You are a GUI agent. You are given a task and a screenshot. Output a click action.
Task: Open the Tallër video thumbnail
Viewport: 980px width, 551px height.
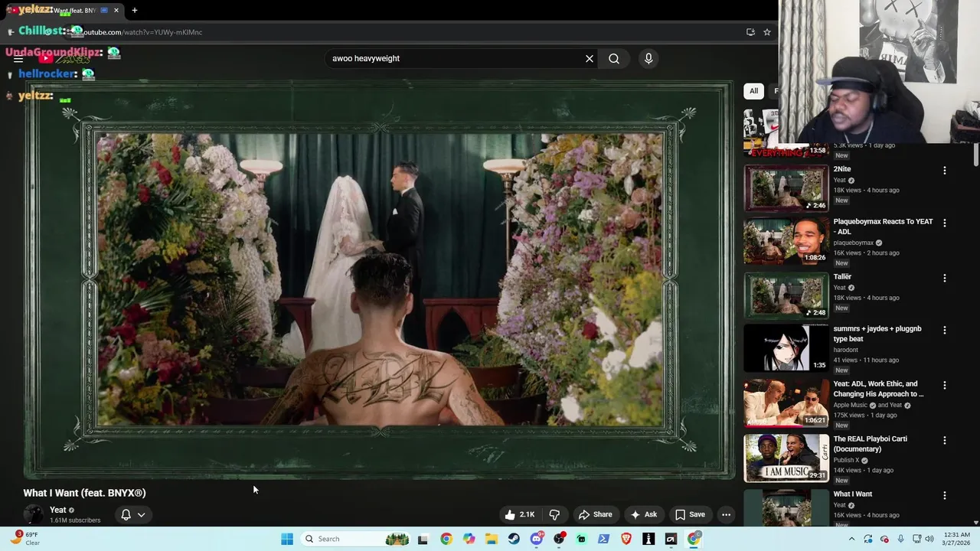pyautogui.click(x=786, y=295)
